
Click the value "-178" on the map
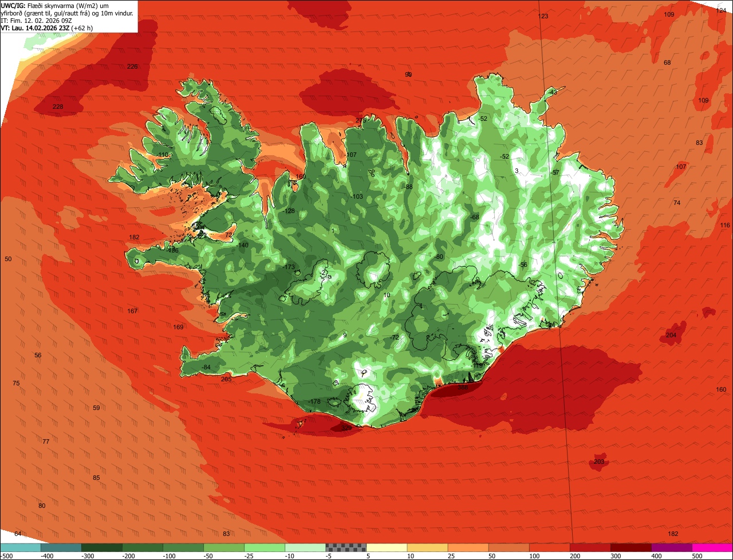[x=314, y=402]
